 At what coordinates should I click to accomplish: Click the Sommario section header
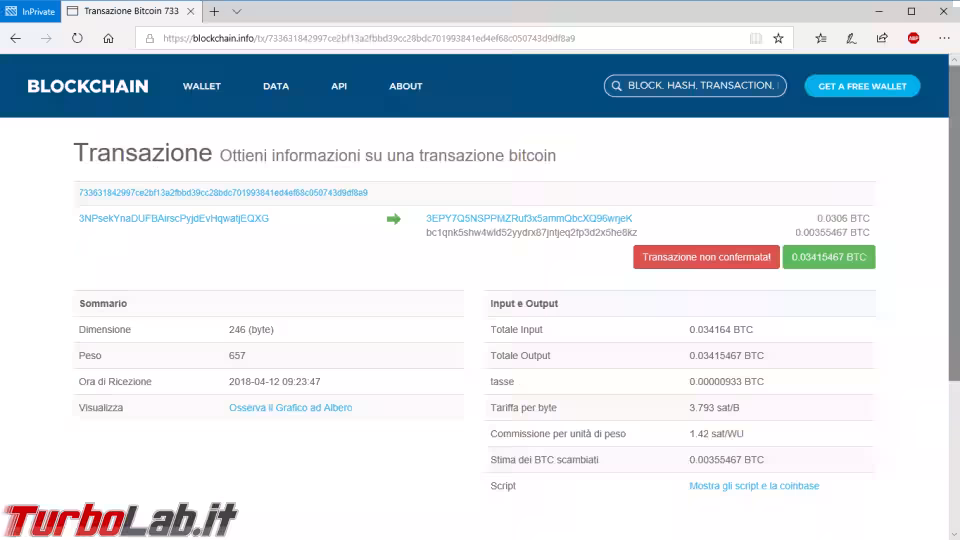point(103,303)
